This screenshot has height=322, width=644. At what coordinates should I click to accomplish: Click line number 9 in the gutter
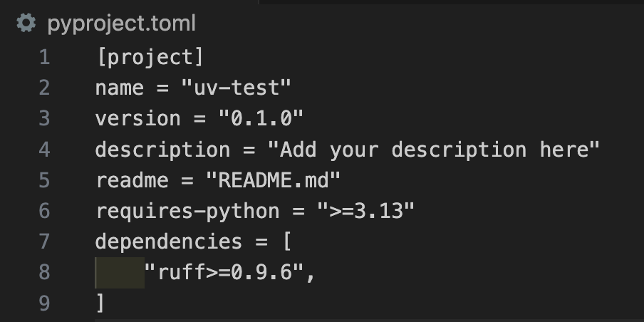(44, 303)
